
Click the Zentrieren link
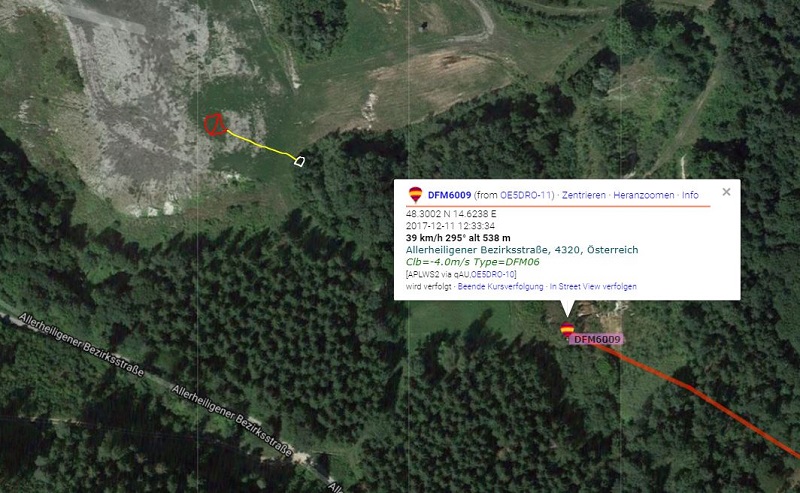pyautogui.click(x=584, y=195)
